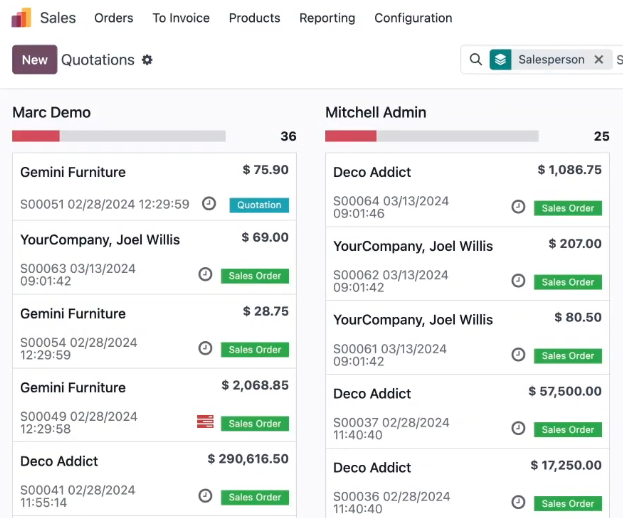Click the Quotations settings gear icon
The height and width of the screenshot is (518, 623).
pyautogui.click(x=147, y=60)
